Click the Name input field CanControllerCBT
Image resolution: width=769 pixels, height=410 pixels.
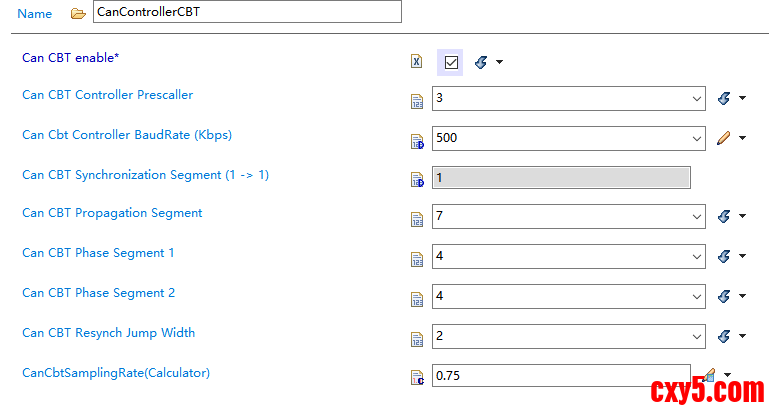(246, 12)
